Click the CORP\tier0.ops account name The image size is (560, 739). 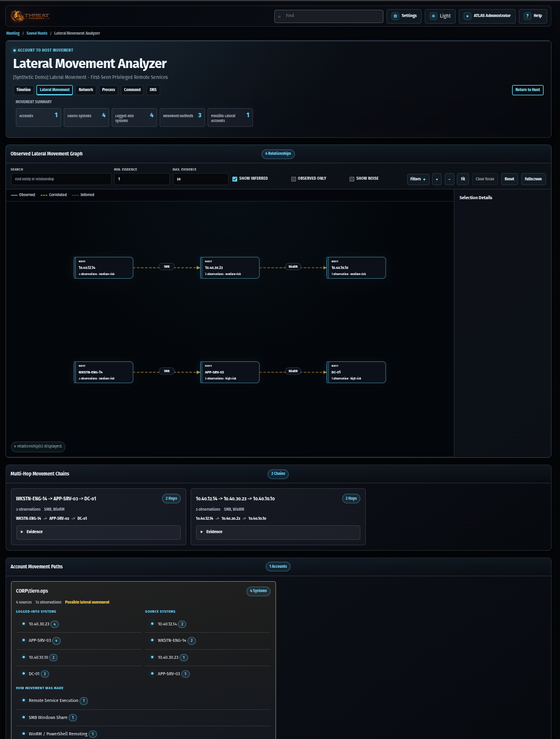coord(32,591)
